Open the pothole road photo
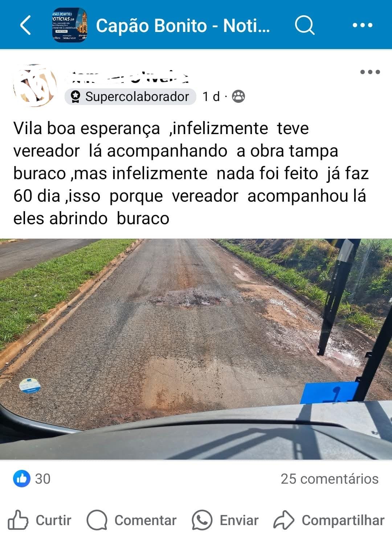The width and height of the screenshot is (392, 540). click(x=196, y=349)
